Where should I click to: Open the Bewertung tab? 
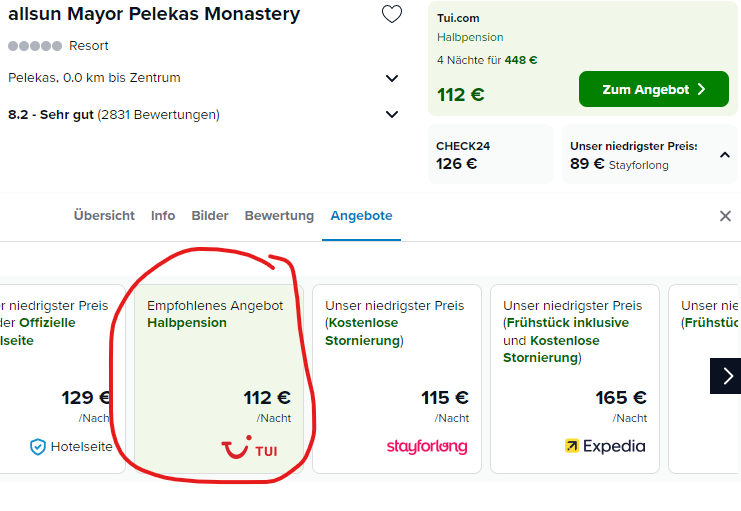[x=279, y=216]
